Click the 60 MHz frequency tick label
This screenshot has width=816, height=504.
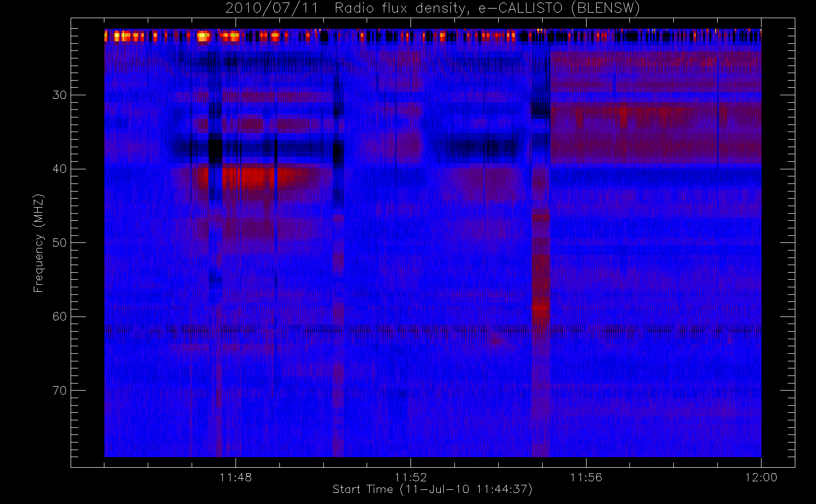pyautogui.click(x=60, y=317)
